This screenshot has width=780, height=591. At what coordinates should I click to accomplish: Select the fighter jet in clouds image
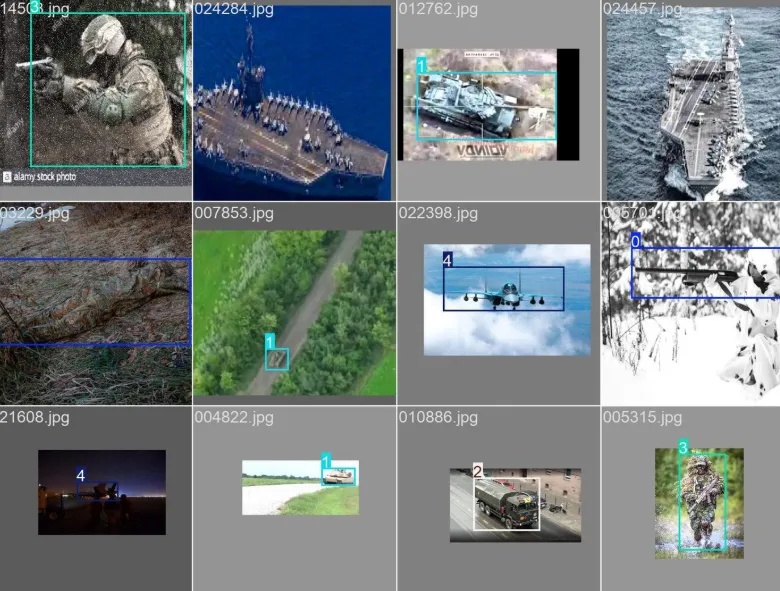pyautogui.click(x=507, y=299)
